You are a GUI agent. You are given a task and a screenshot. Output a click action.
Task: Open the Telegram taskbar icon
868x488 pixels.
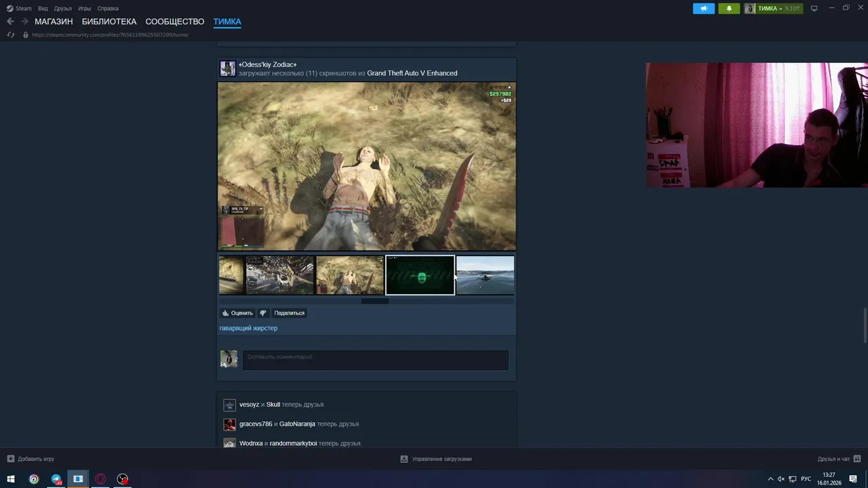click(x=56, y=479)
